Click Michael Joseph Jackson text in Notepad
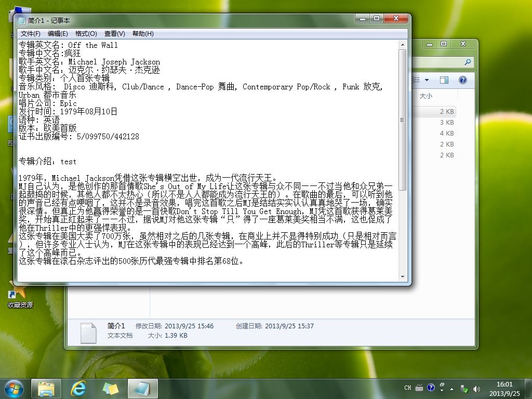This screenshot has height=399, width=532. [114, 62]
